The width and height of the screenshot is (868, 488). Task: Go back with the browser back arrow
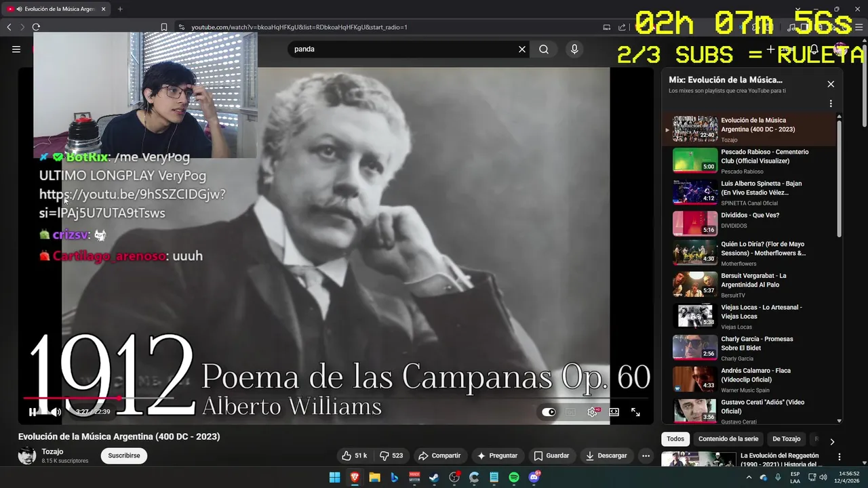click(x=9, y=27)
